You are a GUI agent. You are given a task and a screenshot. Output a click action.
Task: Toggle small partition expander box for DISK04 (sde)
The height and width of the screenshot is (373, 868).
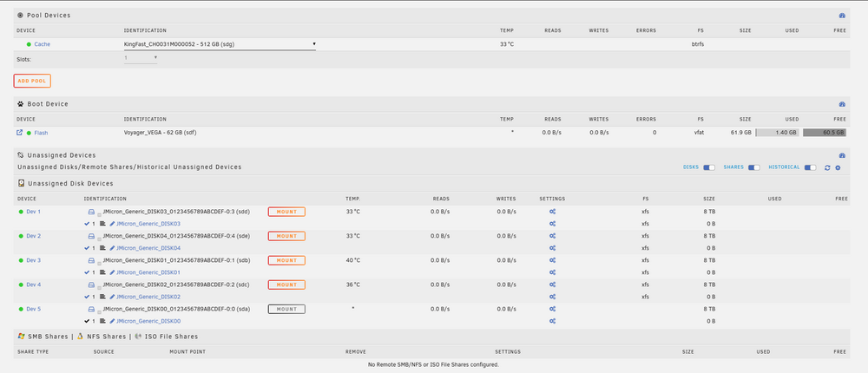click(99, 239)
